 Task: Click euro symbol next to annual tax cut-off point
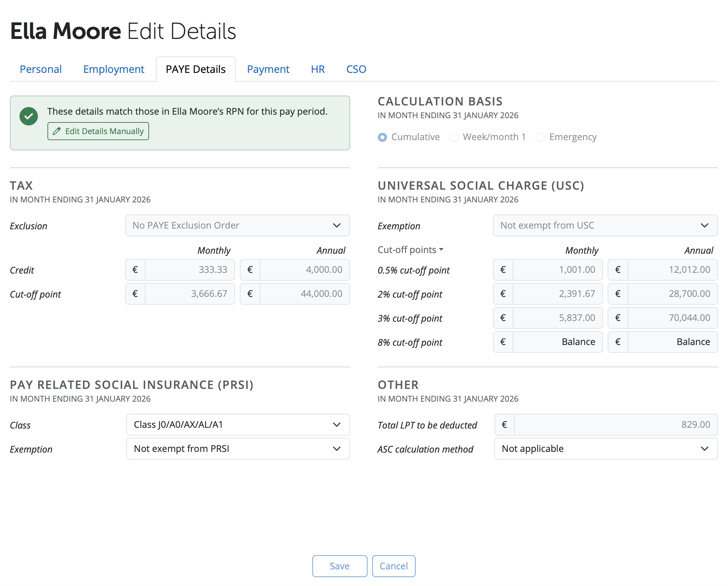[x=250, y=294]
